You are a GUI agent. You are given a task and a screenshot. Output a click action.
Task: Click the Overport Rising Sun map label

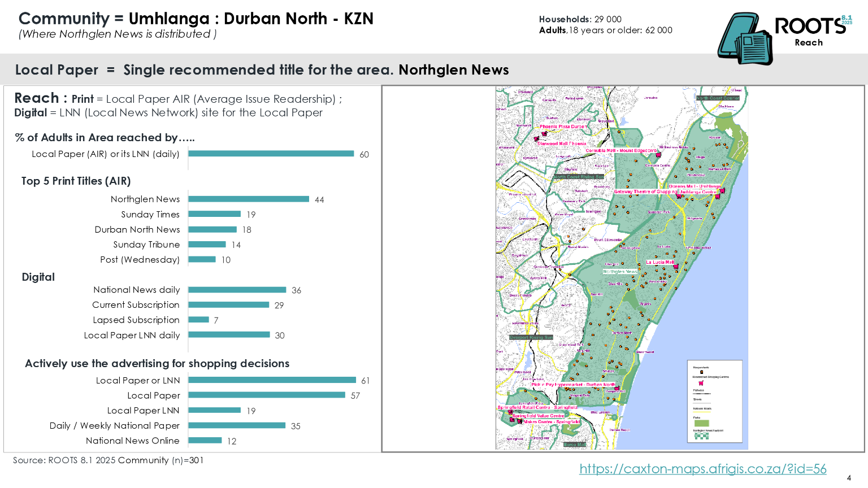coord(531,337)
